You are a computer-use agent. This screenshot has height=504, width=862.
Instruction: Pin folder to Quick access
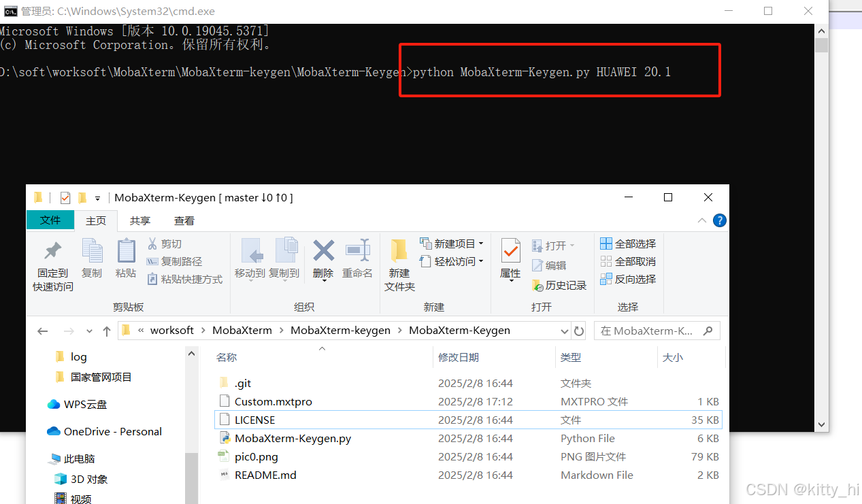point(53,266)
